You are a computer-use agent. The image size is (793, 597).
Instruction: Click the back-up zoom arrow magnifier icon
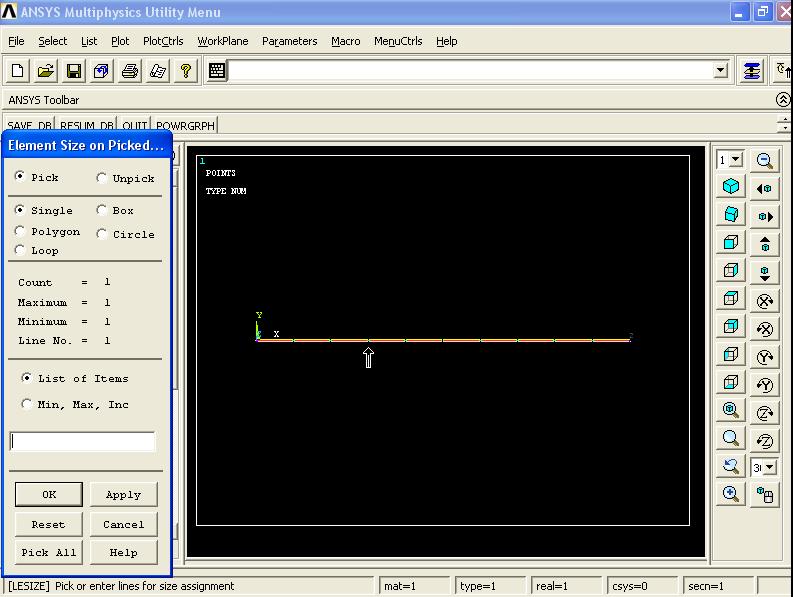(731, 466)
